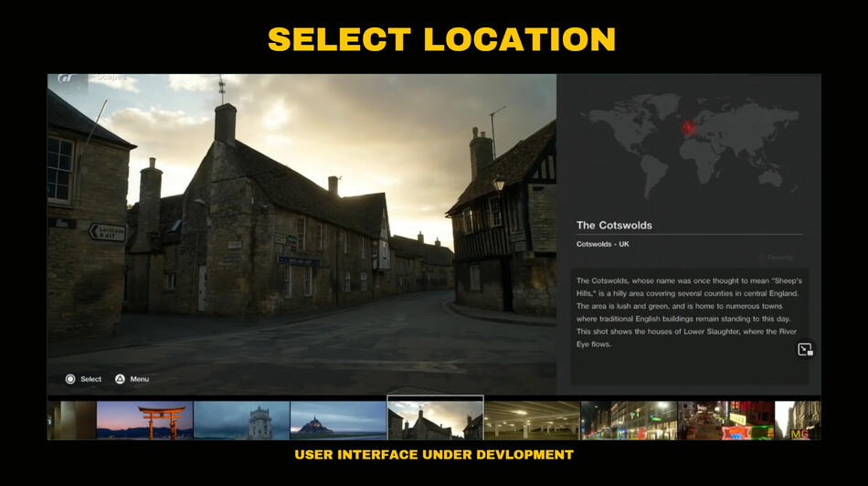868x486 pixels.
Task: Click the triangle Menu button icon
Action: click(120, 379)
